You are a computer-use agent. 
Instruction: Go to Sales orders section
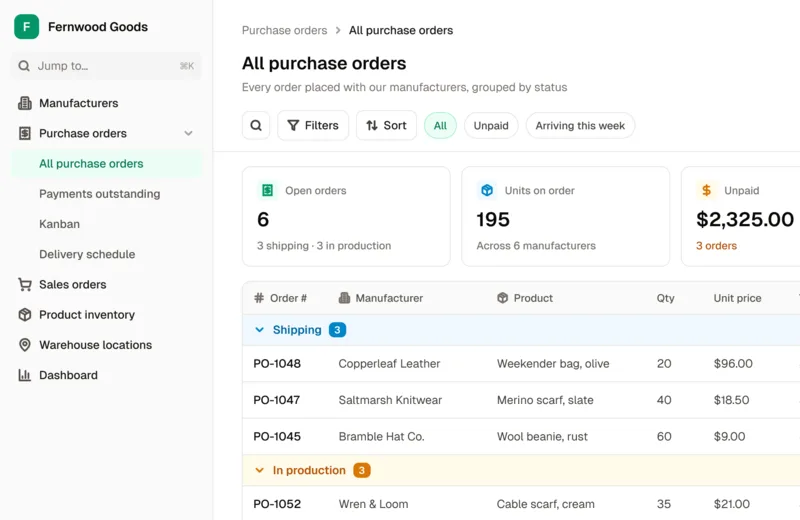point(72,284)
